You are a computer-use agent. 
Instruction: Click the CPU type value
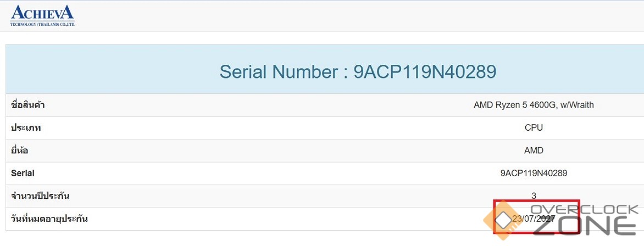pos(534,128)
